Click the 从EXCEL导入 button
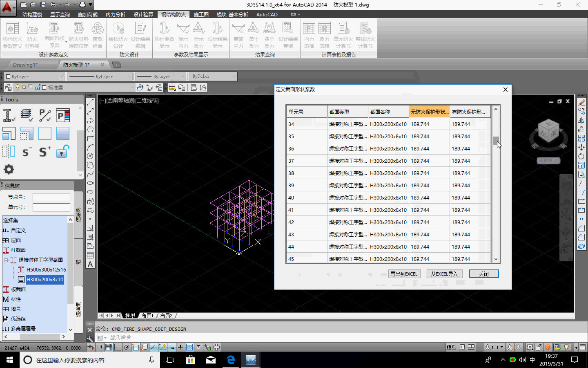This screenshot has height=368, width=588. [444, 274]
